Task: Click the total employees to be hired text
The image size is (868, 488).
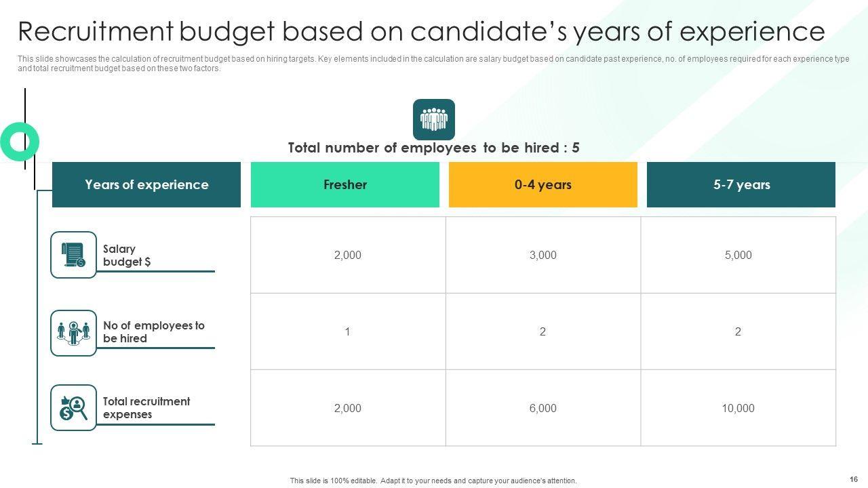Action: 433,148
